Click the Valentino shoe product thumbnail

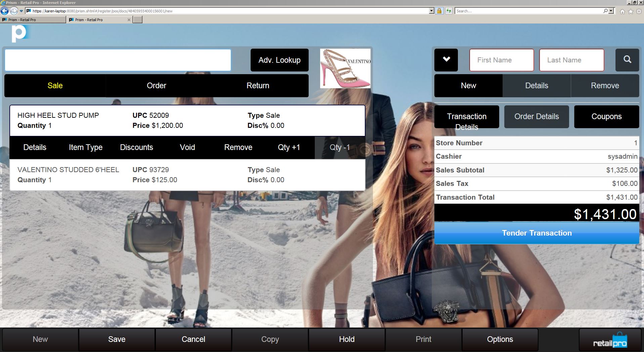click(345, 68)
